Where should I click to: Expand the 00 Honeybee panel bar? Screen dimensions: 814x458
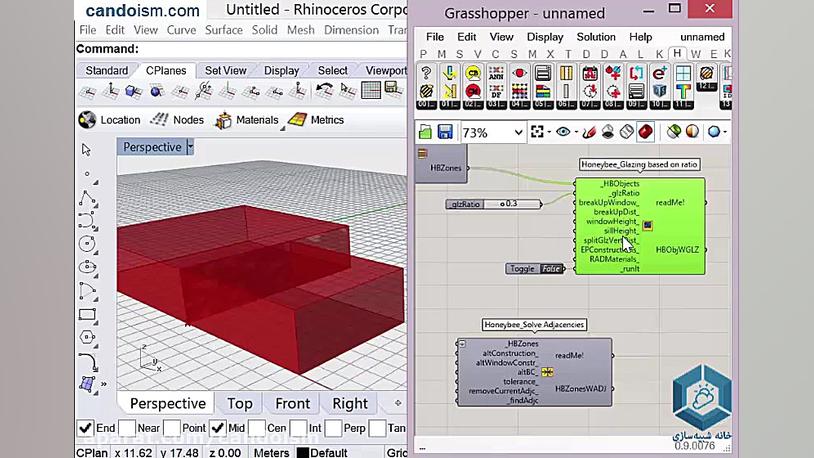coord(426,104)
